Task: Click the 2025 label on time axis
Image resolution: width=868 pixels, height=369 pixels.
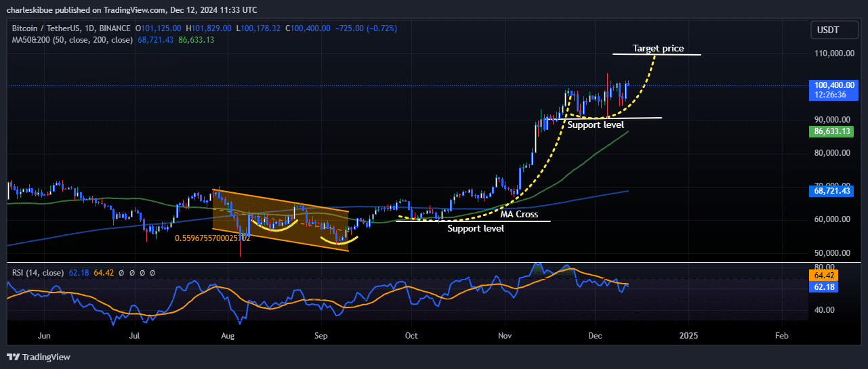Action: click(x=688, y=336)
